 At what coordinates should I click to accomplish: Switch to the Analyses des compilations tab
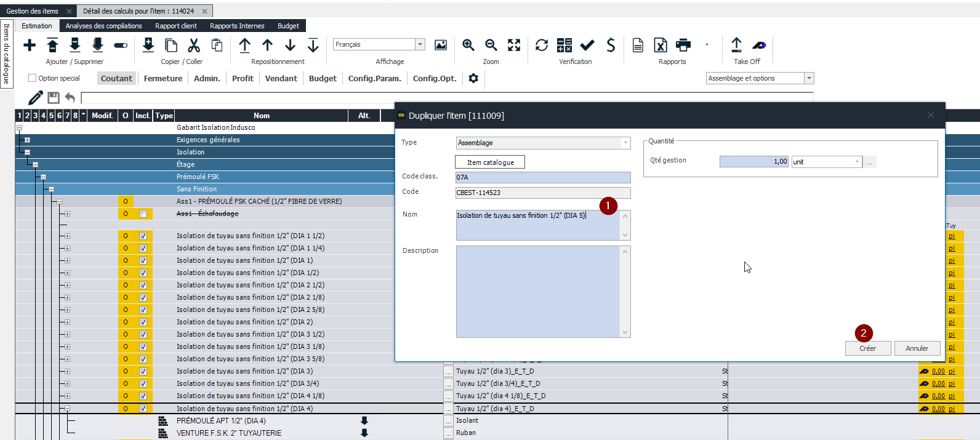(x=103, y=26)
